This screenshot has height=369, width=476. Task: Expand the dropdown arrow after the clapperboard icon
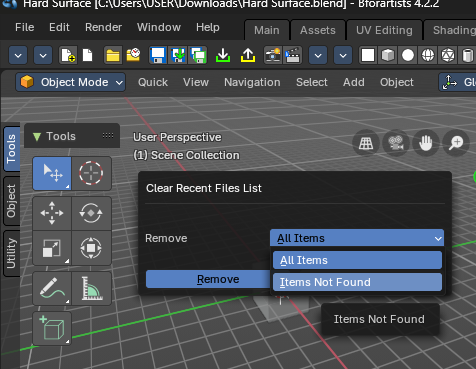pyautogui.click(x=318, y=55)
